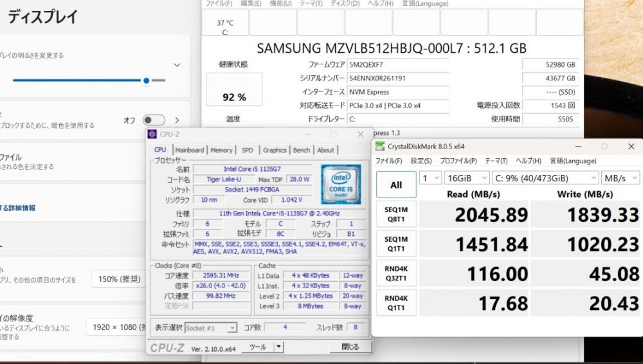Switch to the CPU tab in CPU-Z
This screenshot has width=643, height=364.
[160, 150]
